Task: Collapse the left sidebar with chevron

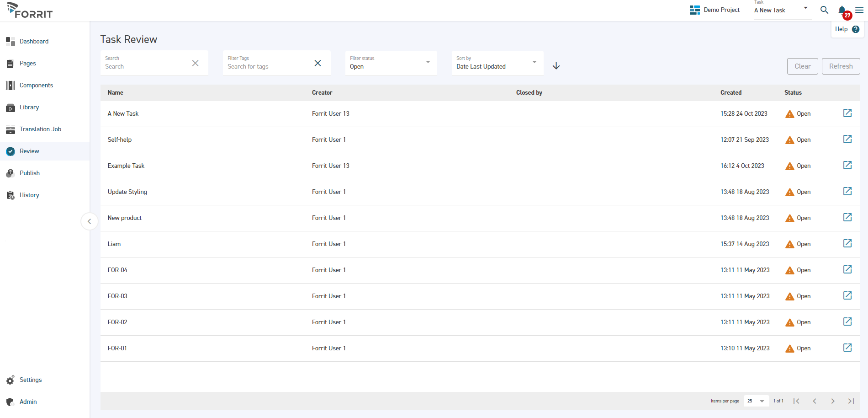Action: [89, 221]
